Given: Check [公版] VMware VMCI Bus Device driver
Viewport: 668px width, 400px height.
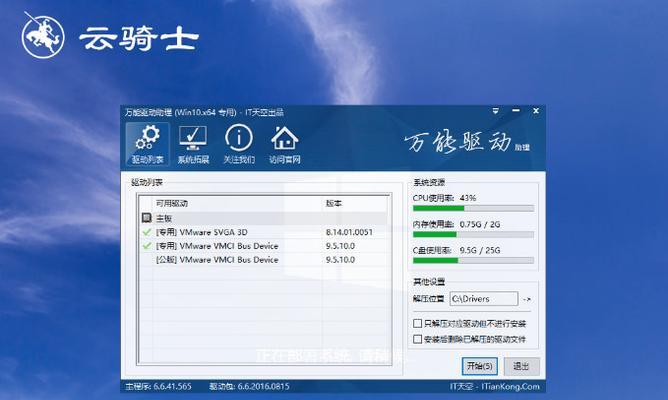Looking at the screenshot, I should pyautogui.click(x=147, y=259).
